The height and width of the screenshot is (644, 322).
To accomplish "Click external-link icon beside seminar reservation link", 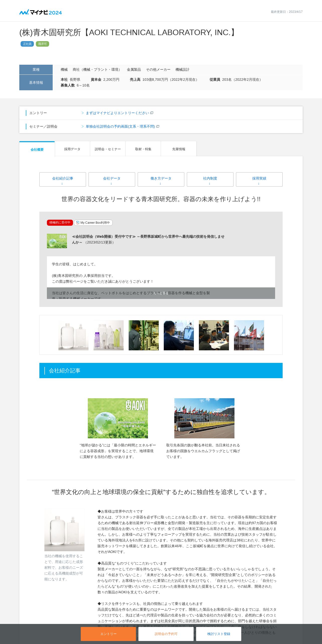I will (x=158, y=126).
